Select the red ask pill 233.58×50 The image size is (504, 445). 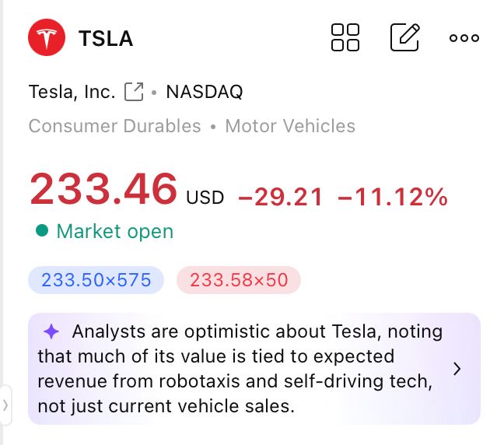[x=238, y=280]
